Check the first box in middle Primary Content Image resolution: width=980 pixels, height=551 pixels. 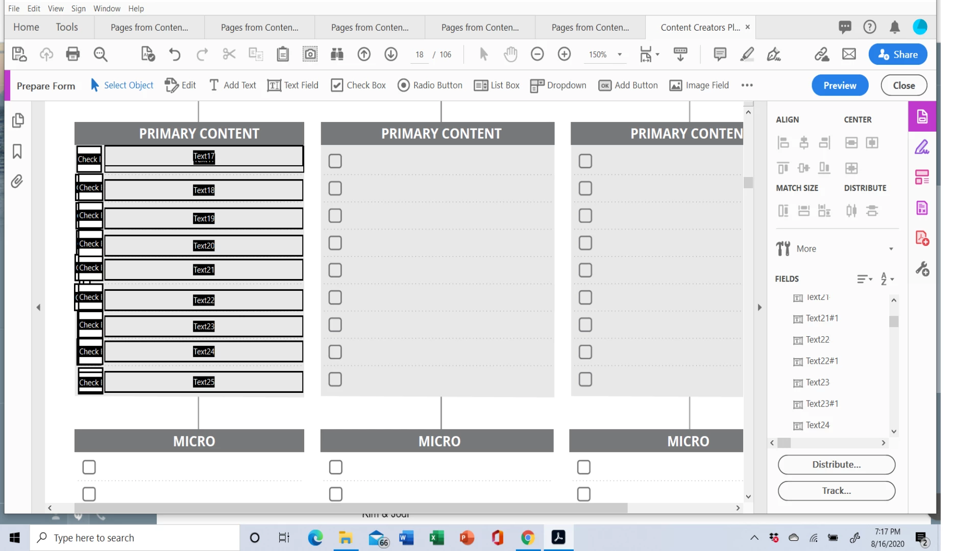(x=335, y=161)
